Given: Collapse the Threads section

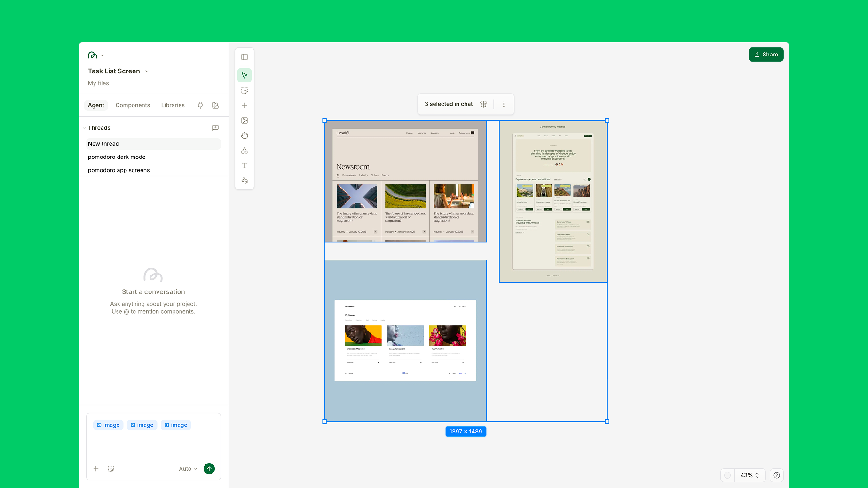Looking at the screenshot, I should click(84, 128).
